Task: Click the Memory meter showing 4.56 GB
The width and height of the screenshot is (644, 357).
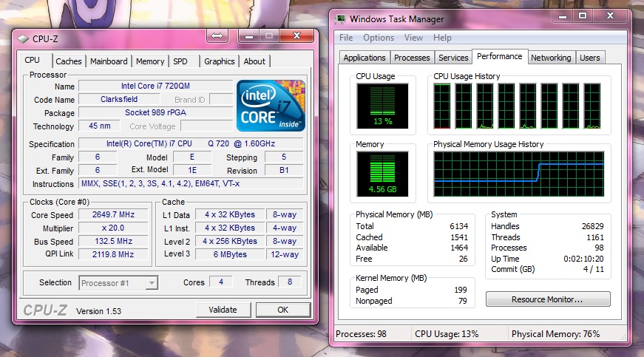Action: tap(382, 176)
